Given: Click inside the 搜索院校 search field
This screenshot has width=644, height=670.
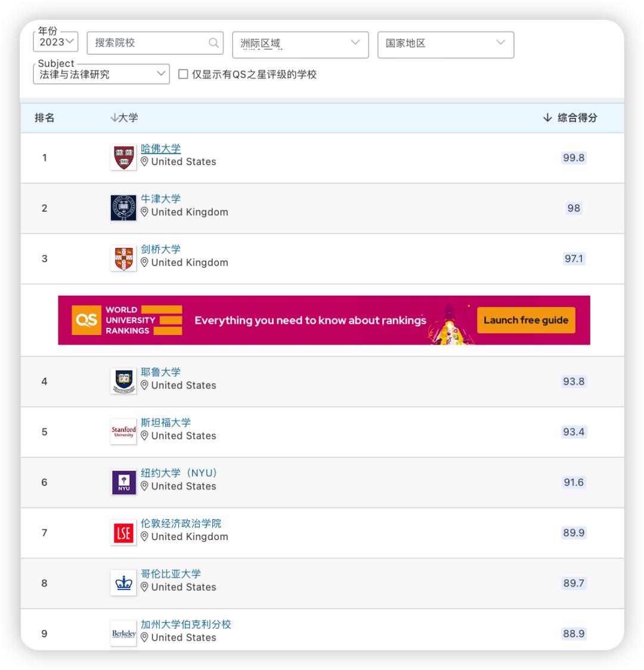Looking at the screenshot, I should pyautogui.click(x=149, y=44).
